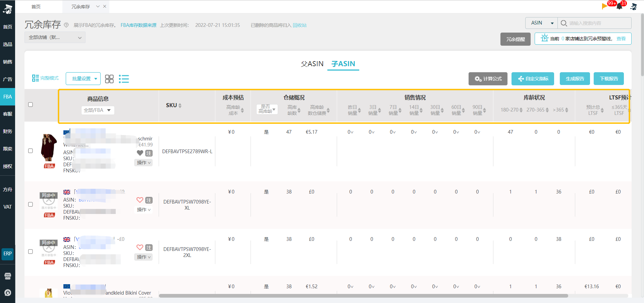Screen dimensions: 644x303
Task: Open ERP in sidebar
Action: point(8,254)
